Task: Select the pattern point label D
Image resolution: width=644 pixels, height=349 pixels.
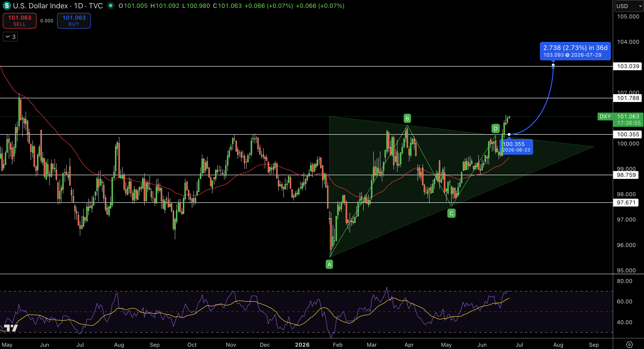Action: [495, 129]
